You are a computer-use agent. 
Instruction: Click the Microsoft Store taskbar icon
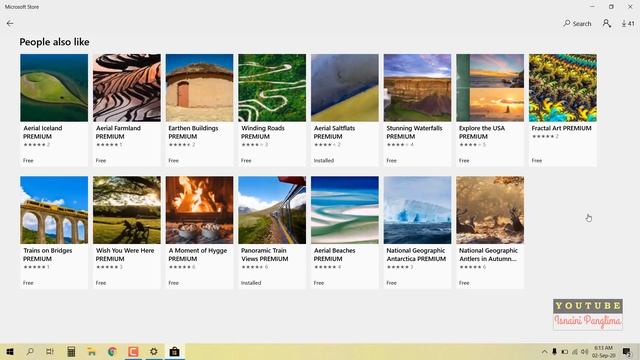174,351
